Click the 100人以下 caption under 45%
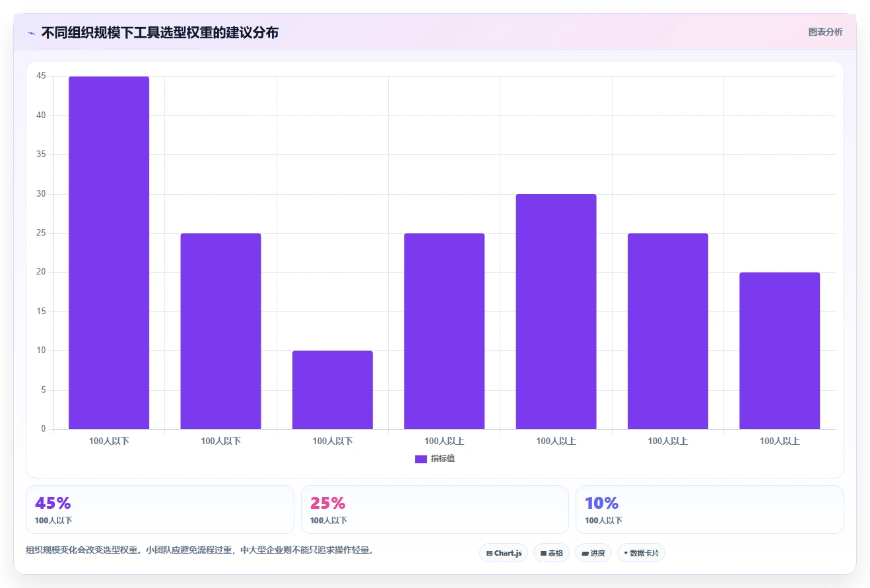The image size is (870, 588). pos(53,520)
